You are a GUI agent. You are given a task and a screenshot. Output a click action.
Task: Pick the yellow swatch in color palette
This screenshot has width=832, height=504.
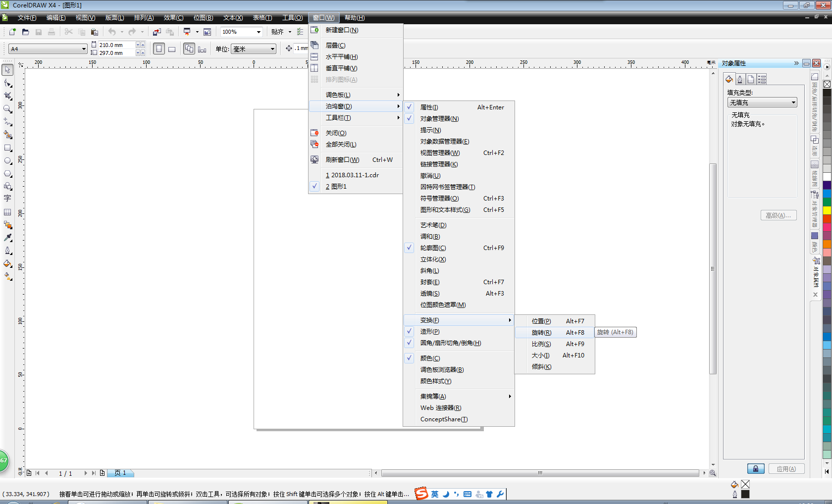827,210
